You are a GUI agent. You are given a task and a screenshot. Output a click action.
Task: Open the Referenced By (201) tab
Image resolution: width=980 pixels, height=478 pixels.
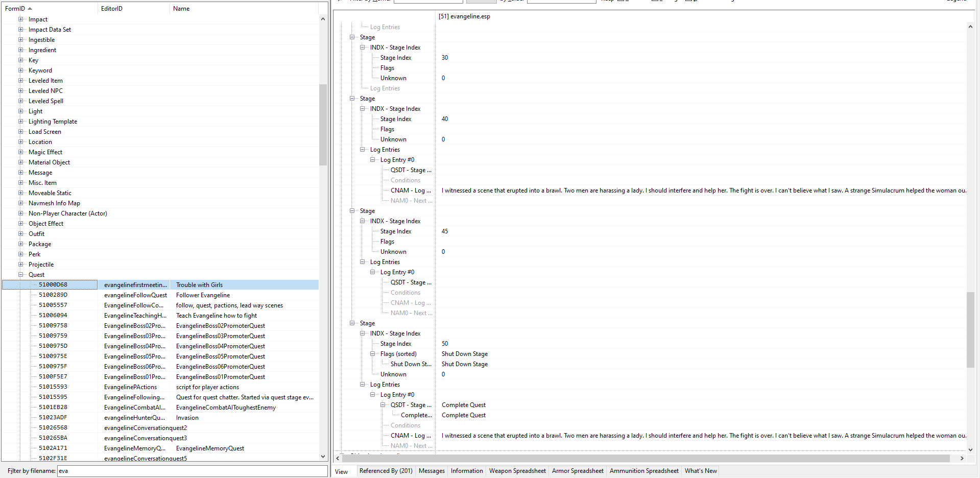pos(386,471)
